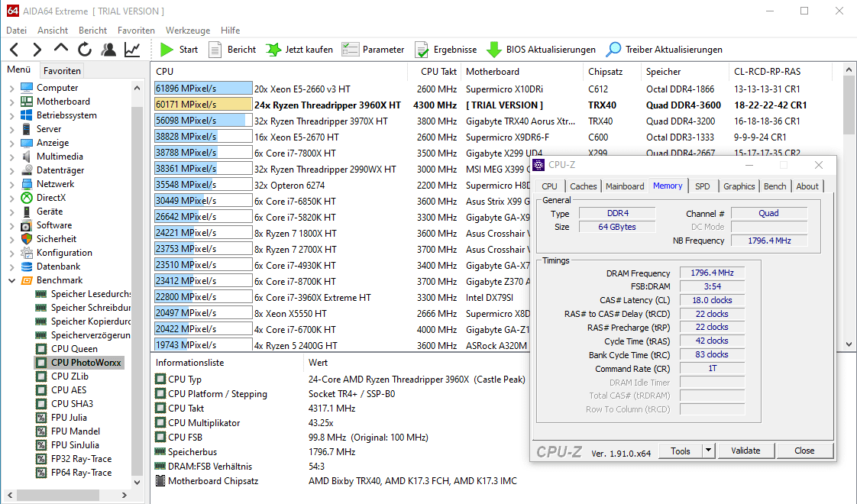
Task: Click Treiber Aktualisierungen in the toolbar
Action: tap(664, 50)
